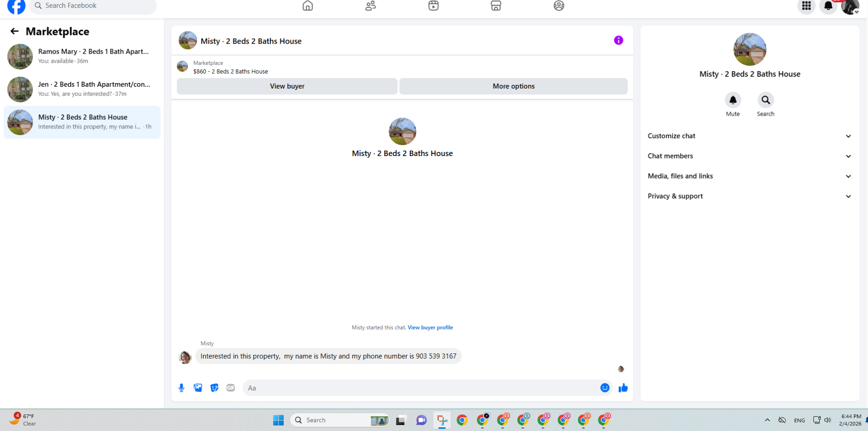Show hidden tray icons chevron

point(767,420)
